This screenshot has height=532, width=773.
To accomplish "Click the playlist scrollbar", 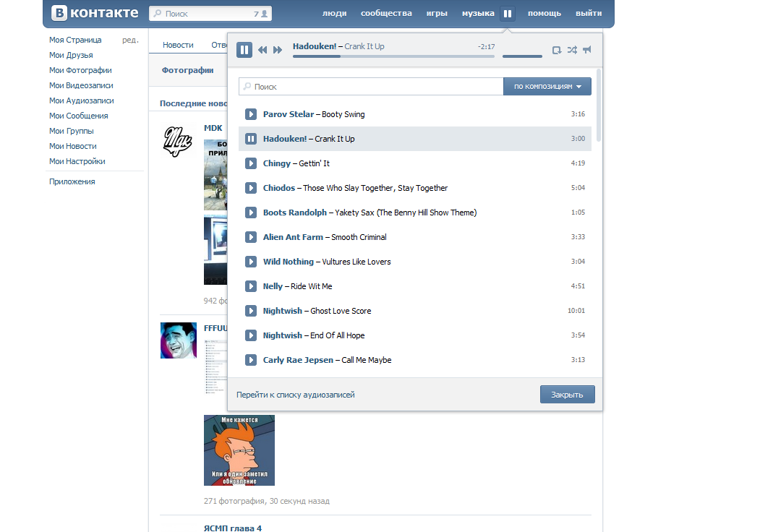I will [599, 106].
